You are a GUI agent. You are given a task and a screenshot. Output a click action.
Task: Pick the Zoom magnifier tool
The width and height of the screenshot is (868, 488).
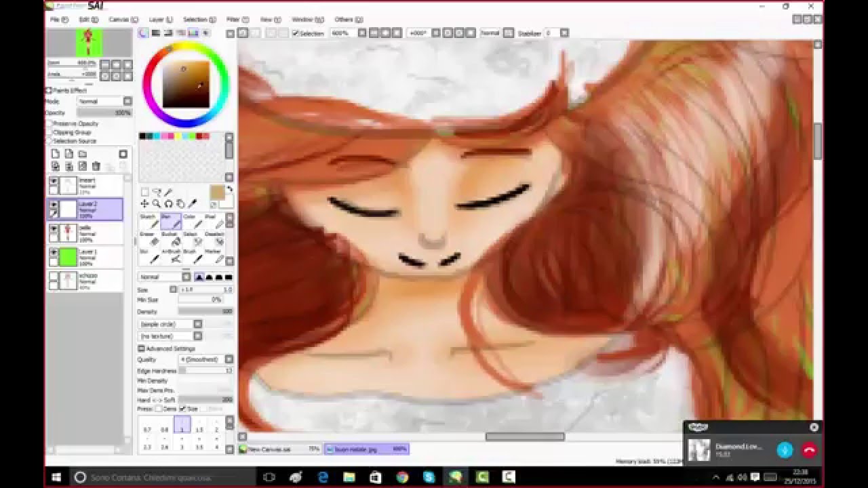[157, 203]
